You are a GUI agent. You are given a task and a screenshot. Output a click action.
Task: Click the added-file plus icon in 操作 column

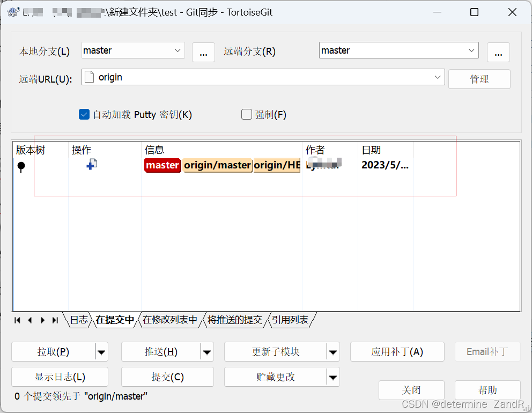click(92, 164)
